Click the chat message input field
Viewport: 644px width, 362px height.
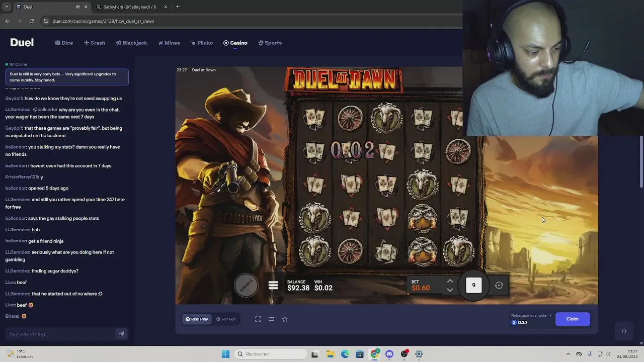(60, 334)
